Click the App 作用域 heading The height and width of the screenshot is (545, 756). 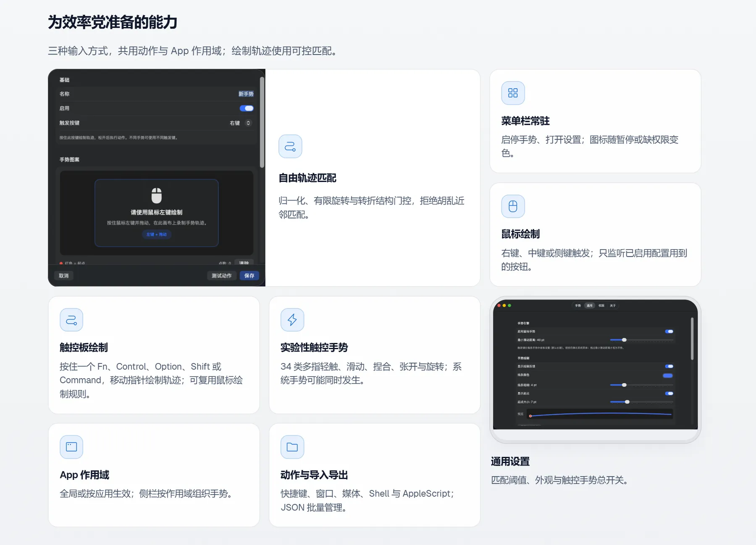click(x=84, y=475)
